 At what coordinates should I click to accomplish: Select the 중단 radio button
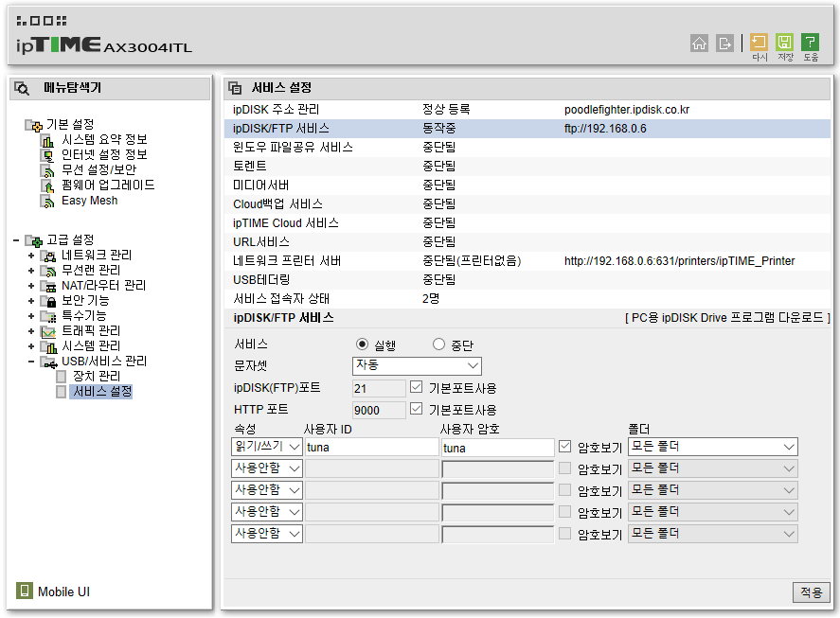[438, 344]
